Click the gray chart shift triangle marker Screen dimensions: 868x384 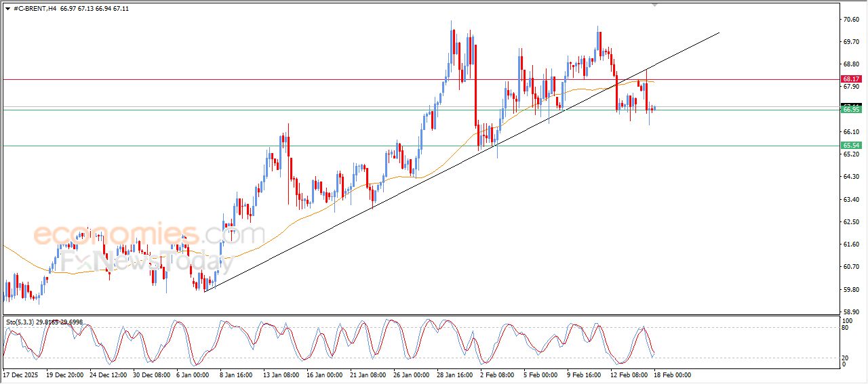click(654, 5)
